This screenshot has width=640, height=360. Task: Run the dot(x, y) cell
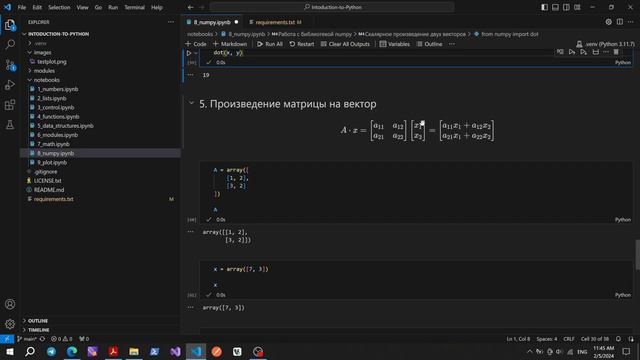(x=189, y=53)
